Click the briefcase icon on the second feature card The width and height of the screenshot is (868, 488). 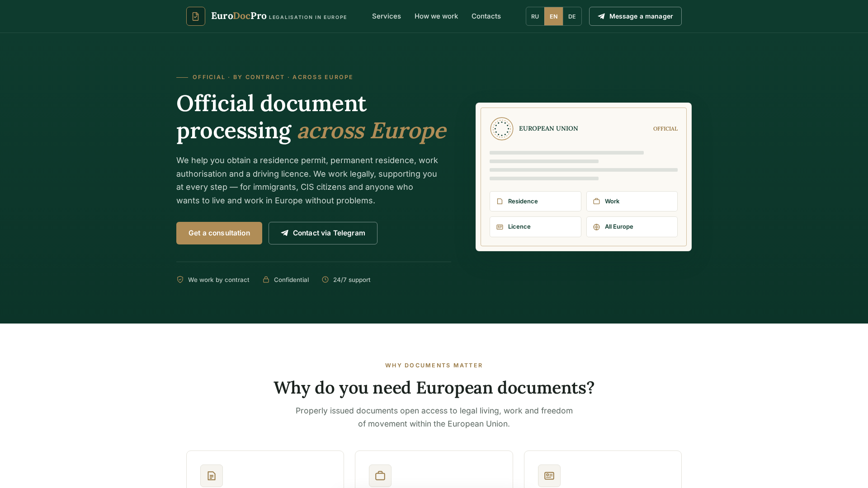pyautogui.click(x=380, y=476)
